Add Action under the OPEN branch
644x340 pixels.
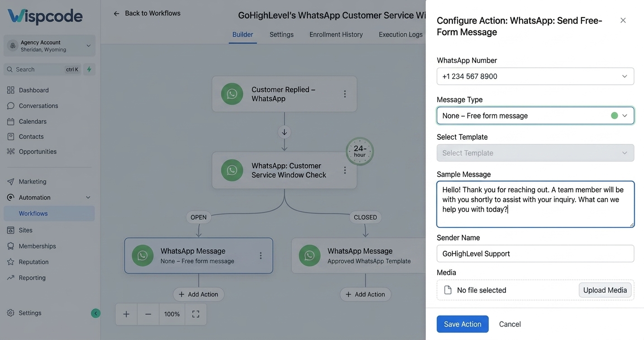click(199, 294)
